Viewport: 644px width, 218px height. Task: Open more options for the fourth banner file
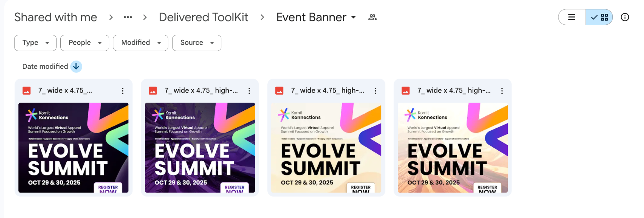[502, 91]
